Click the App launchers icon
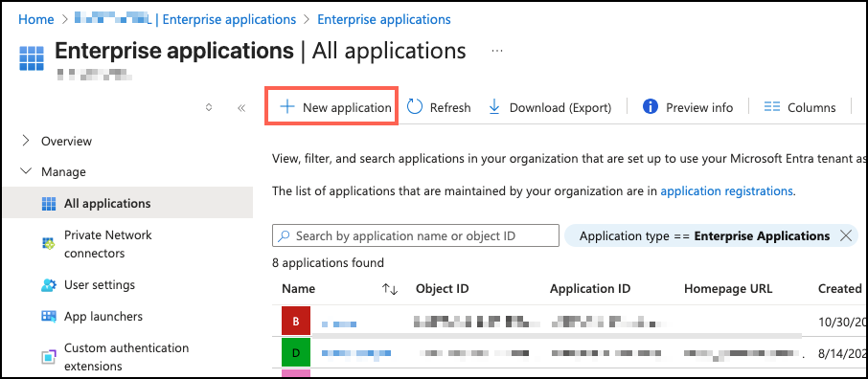This screenshot has width=868, height=379. 49,317
